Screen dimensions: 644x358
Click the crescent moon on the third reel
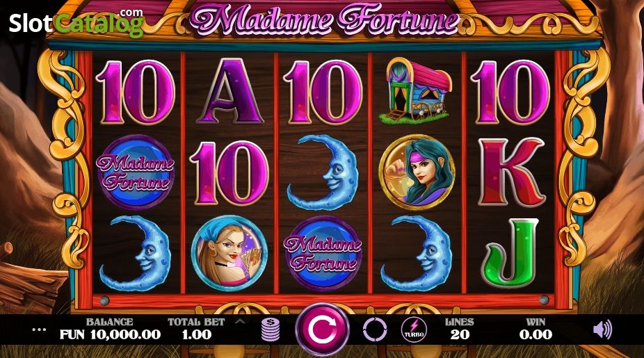coord(322,172)
